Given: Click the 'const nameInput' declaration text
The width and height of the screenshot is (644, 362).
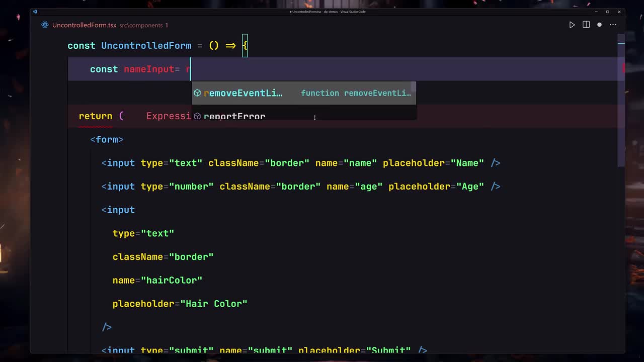Looking at the screenshot, I should tap(132, 69).
